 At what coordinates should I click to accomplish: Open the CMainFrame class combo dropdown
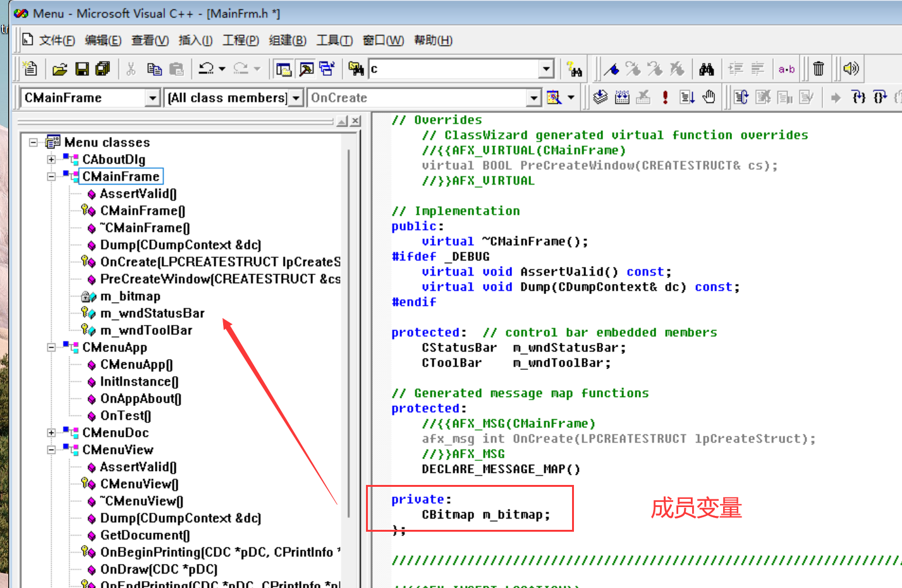point(152,98)
